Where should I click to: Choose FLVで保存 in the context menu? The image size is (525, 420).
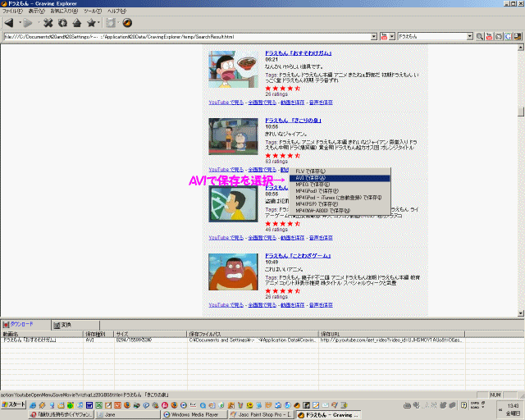(x=340, y=171)
